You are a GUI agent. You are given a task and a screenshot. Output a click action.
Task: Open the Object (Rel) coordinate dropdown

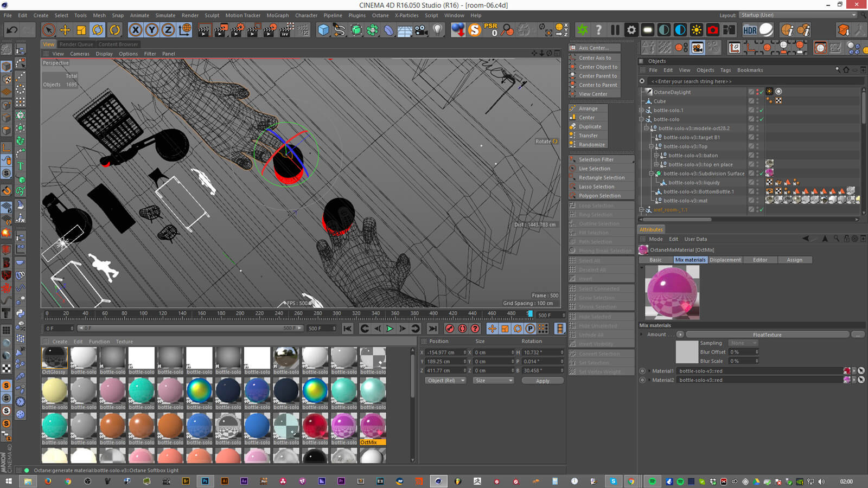445,381
